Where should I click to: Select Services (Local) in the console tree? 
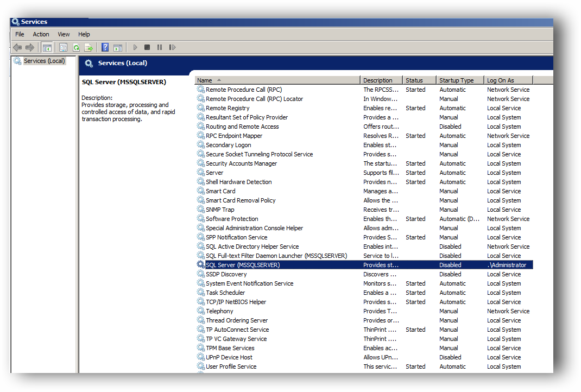44,61
